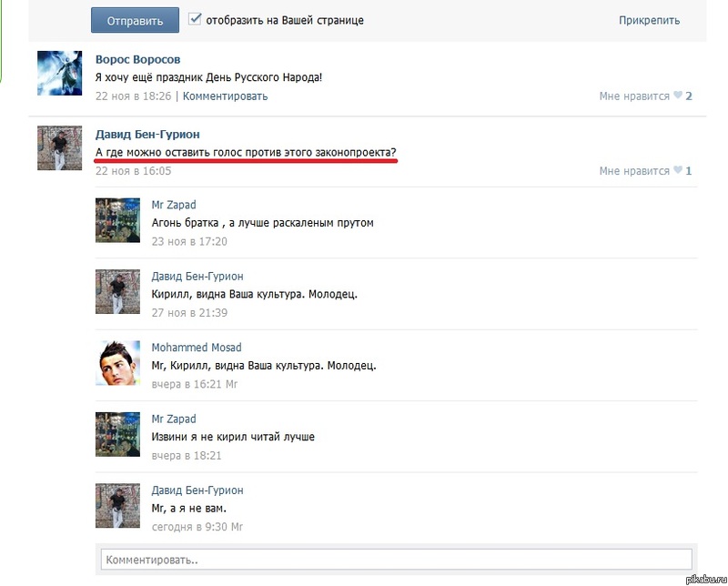Like the underlined question post via heart icon
The width and height of the screenshot is (728, 586).
pyautogui.click(x=678, y=170)
